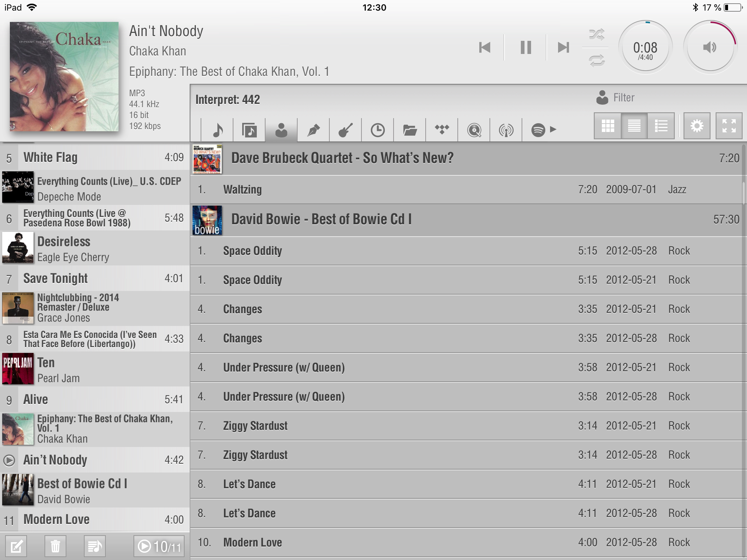The image size is (747, 560).
Task: Open the Tidal streaming tab
Action: (x=442, y=130)
